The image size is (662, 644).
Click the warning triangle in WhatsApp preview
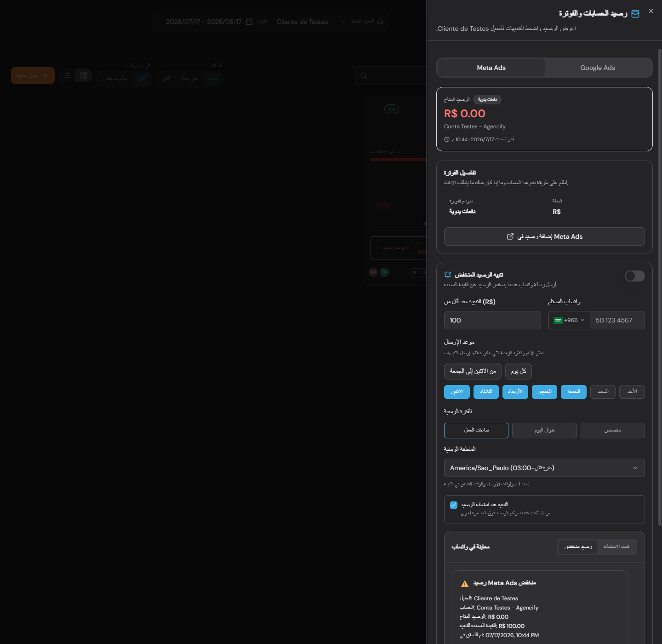coord(465,584)
